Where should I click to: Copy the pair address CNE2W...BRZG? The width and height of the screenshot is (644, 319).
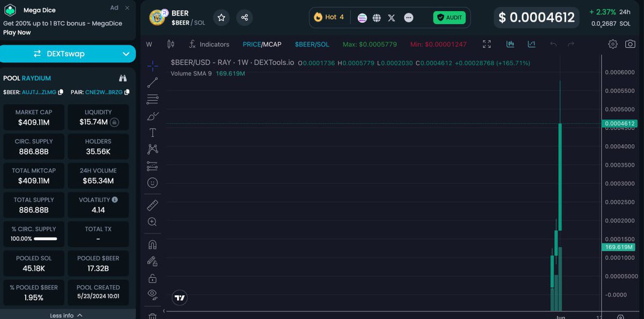pos(127,92)
